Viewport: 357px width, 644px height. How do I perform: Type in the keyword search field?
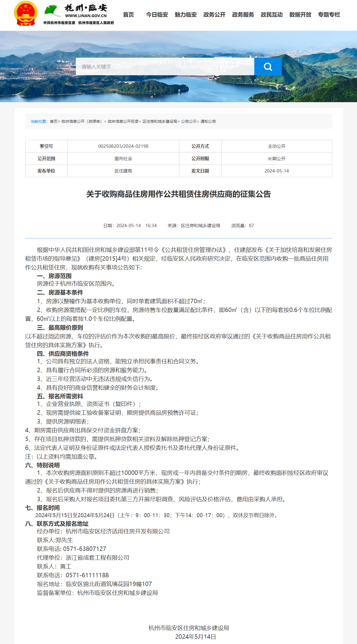click(165, 66)
